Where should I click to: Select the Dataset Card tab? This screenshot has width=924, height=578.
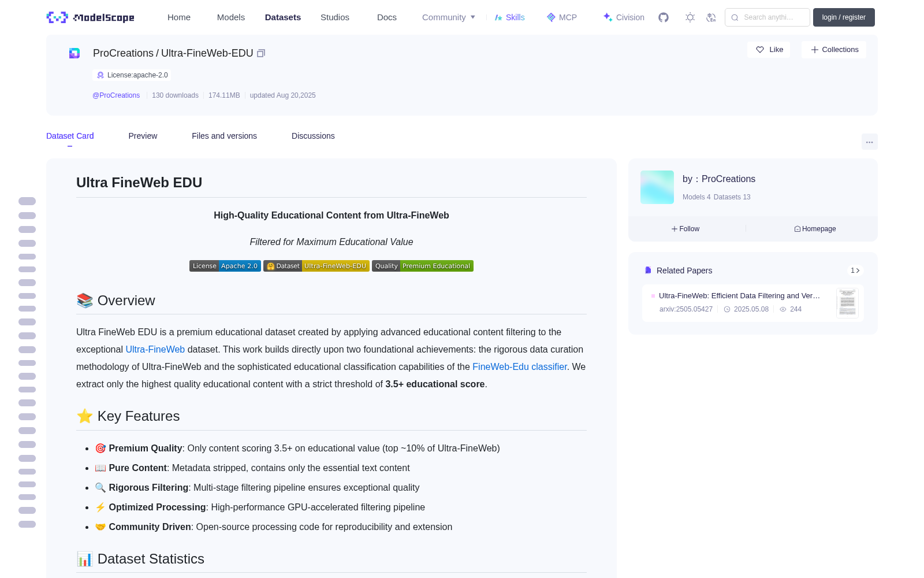click(x=70, y=136)
